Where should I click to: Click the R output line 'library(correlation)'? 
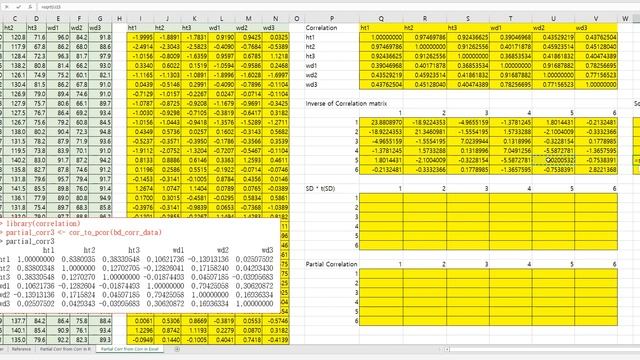(x=43, y=224)
